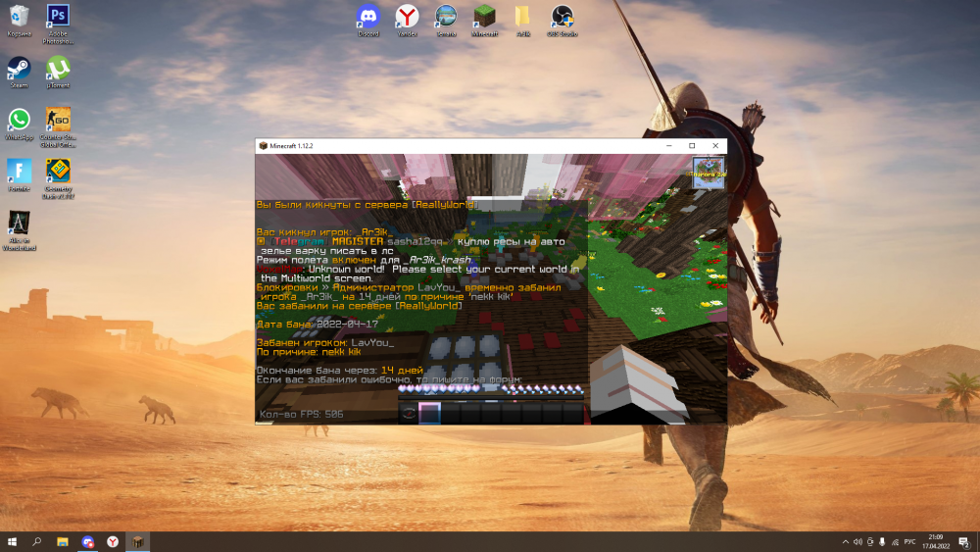Image resolution: width=980 pixels, height=552 pixels.
Task: Click the Discord desktop shortcut
Action: (368, 21)
